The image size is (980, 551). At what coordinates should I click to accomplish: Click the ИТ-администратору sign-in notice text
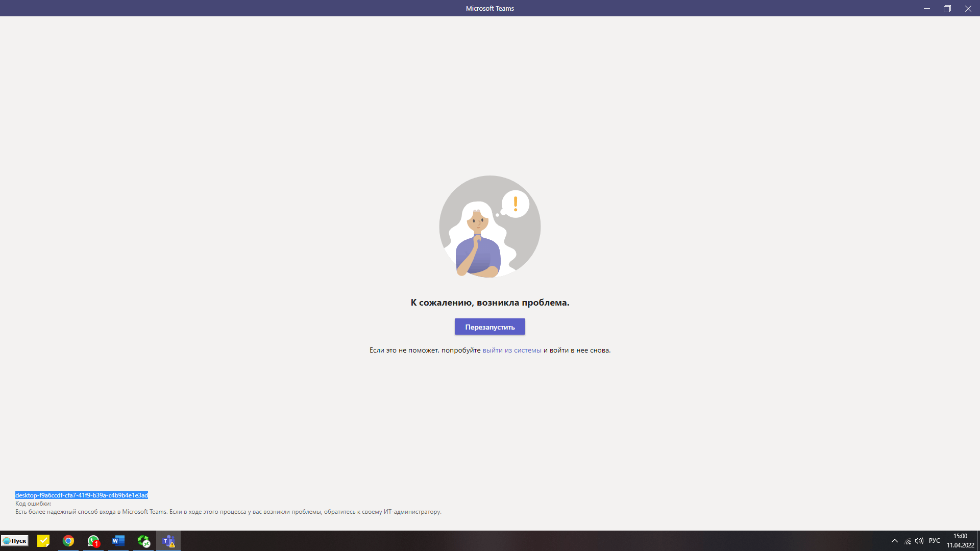(228, 512)
